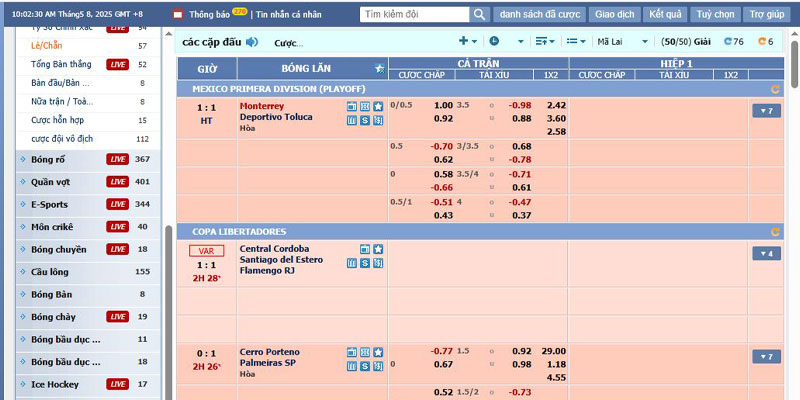This screenshot has width=800, height=400.
Task: Open live TV icon for Central Cordoba match
Action: coord(364,249)
